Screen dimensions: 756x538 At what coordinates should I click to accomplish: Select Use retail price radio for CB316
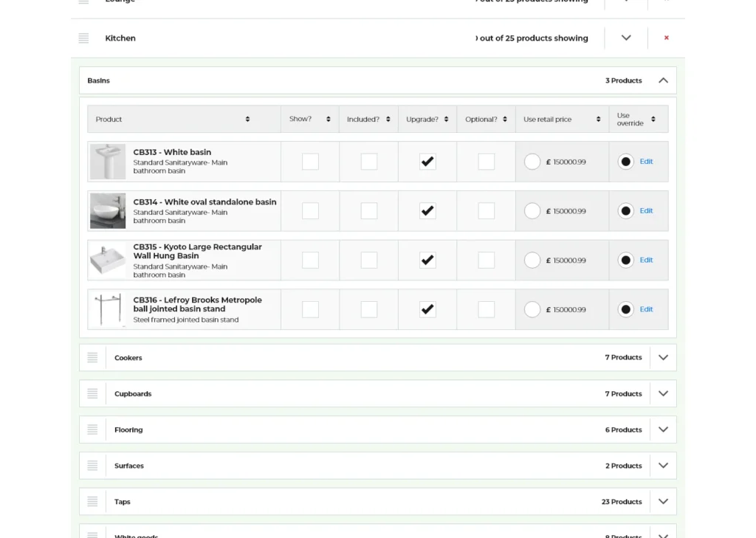coord(532,310)
